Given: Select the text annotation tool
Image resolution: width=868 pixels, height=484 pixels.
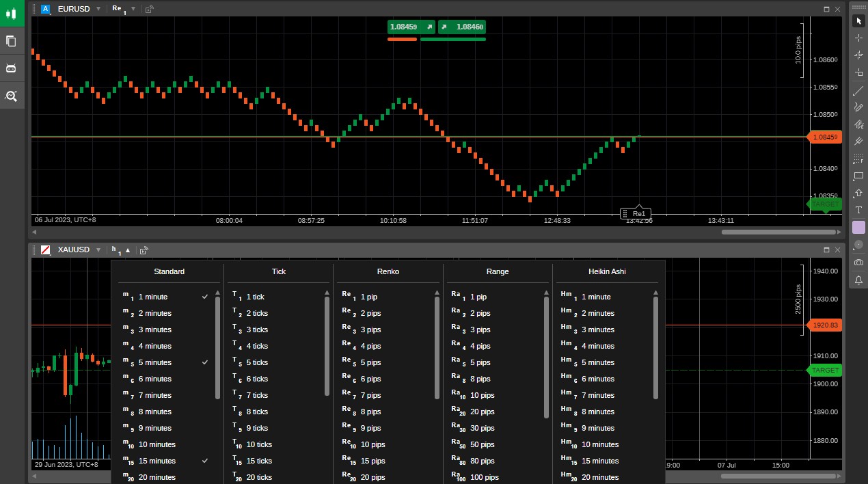Looking at the screenshot, I should tap(858, 210).
